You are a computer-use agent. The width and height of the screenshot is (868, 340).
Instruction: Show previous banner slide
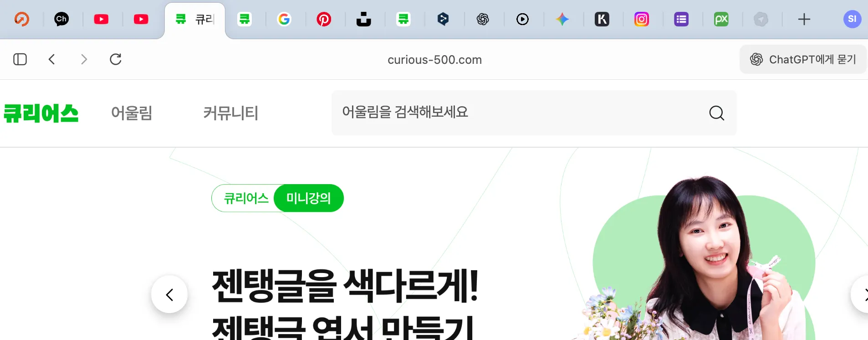(x=169, y=294)
